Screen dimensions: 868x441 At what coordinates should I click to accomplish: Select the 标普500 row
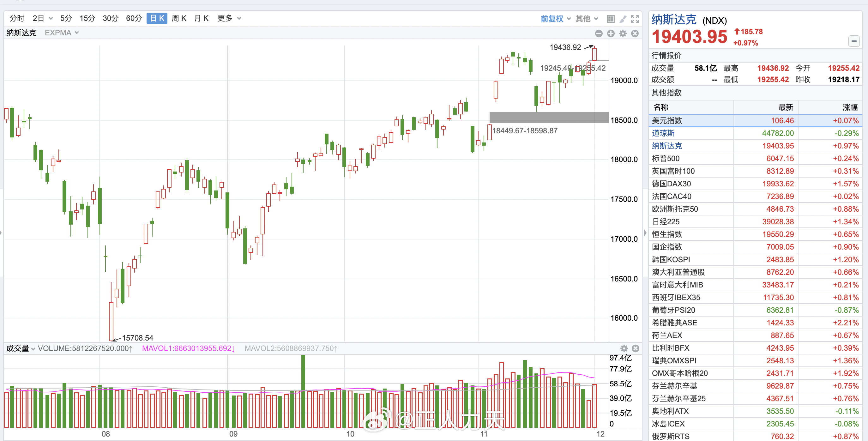755,158
